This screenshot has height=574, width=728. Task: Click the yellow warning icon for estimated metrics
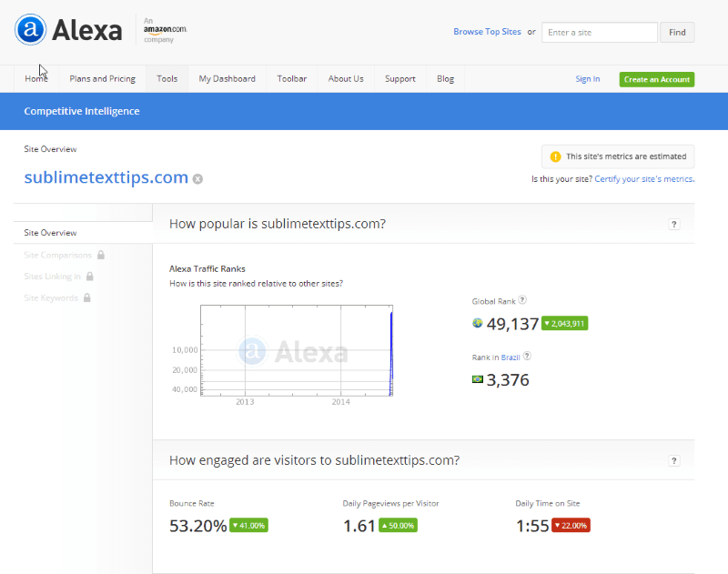555,156
